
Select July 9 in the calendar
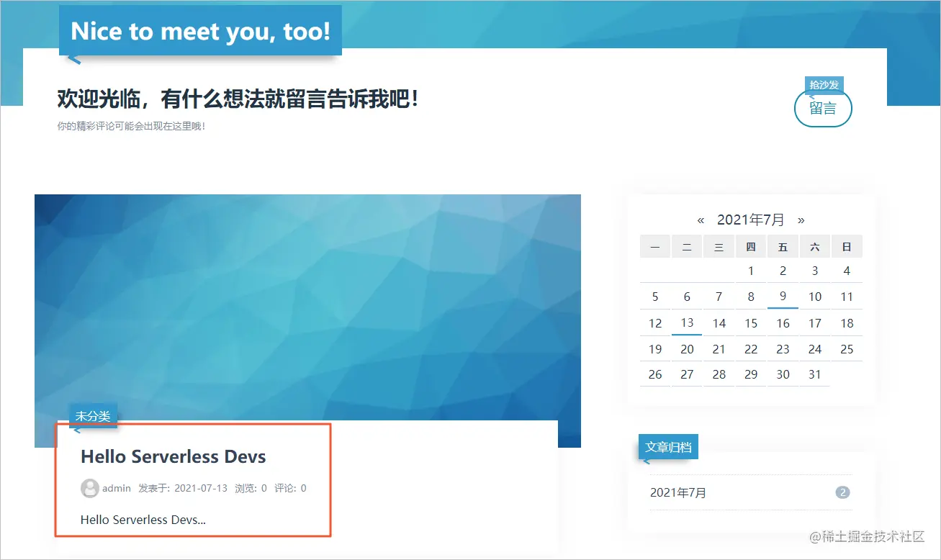[783, 296]
